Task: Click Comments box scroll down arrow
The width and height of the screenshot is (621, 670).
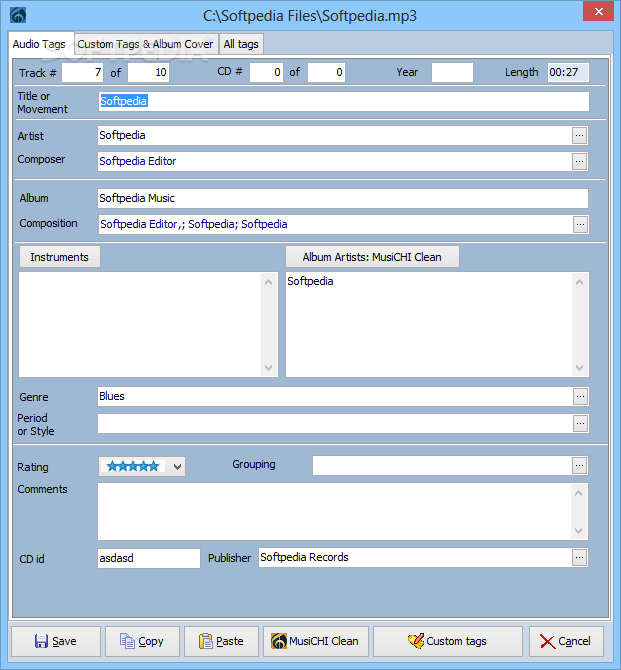Action: [x=579, y=531]
